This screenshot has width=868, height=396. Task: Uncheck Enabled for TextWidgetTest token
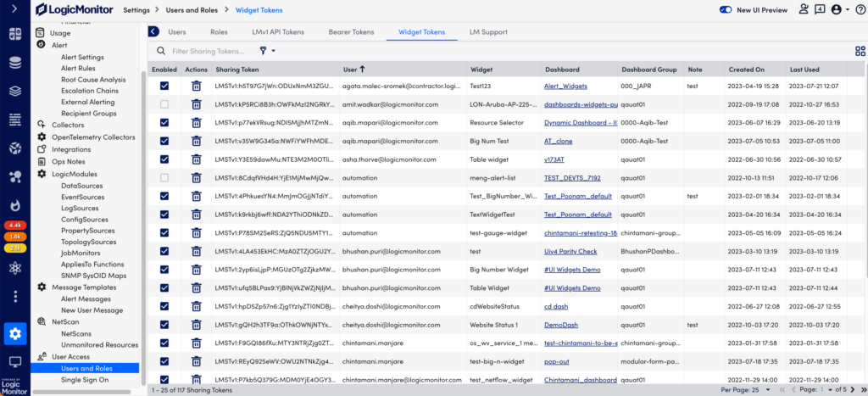(x=164, y=215)
